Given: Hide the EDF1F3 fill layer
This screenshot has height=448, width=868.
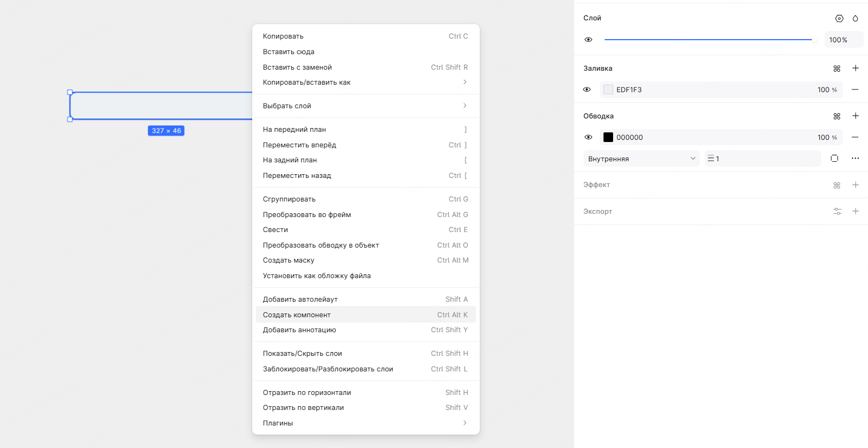Looking at the screenshot, I should pyautogui.click(x=587, y=89).
